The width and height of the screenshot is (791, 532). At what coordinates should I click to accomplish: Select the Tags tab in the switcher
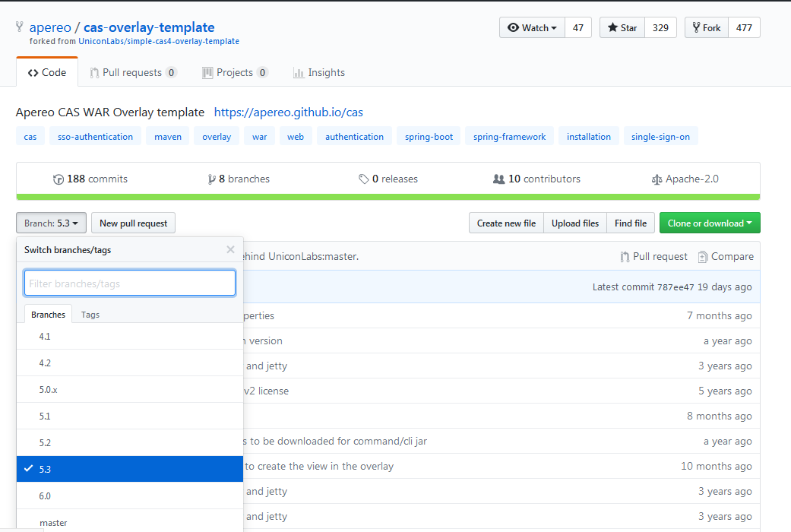[x=90, y=315]
